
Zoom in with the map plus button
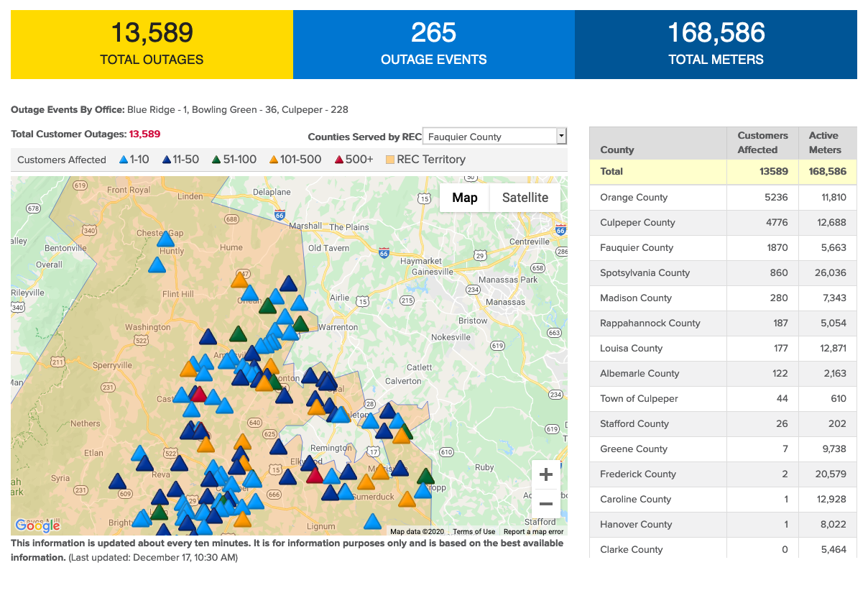(x=545, y=474)
